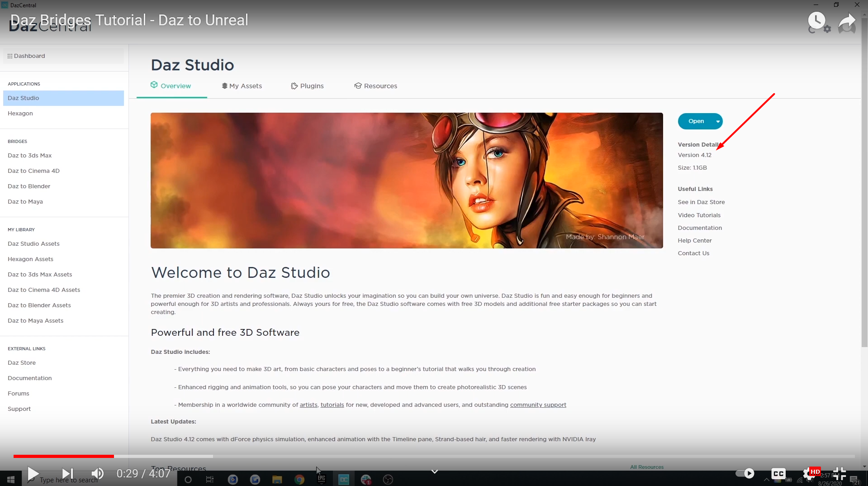This screenshot has height=486, width=868.
Task: Mute the video volume
Action: pyautogui.click(x=98, y=474)
